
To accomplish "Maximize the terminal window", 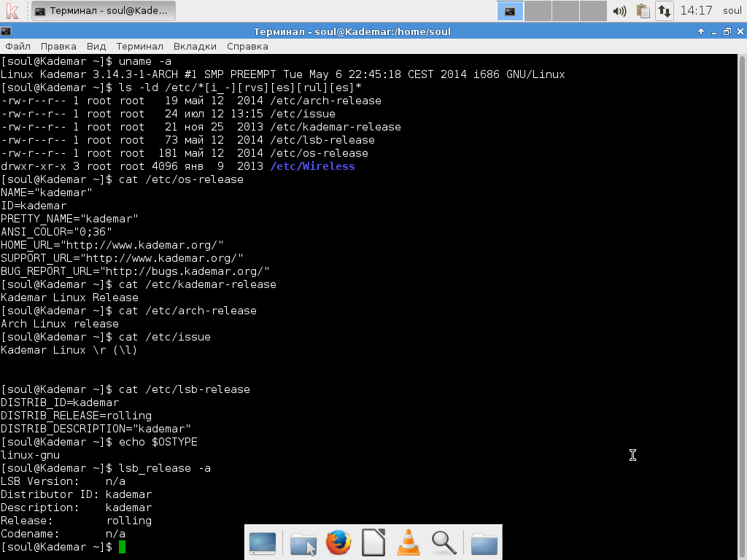I will (x=727, y=31).
